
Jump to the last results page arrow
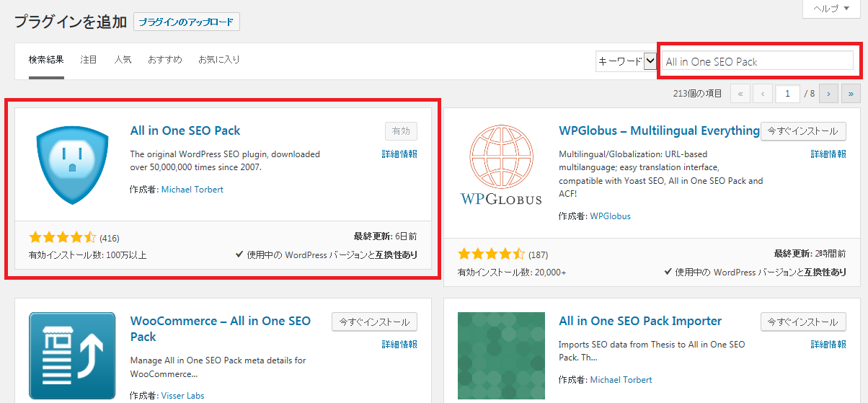point(851,94)
